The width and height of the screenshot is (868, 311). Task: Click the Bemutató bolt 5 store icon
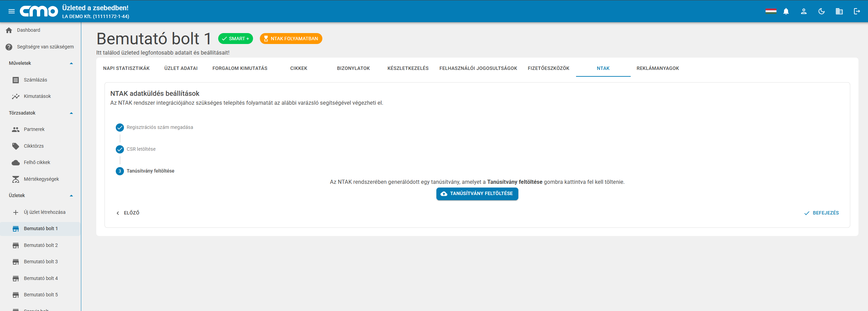[x=16, y=295]
